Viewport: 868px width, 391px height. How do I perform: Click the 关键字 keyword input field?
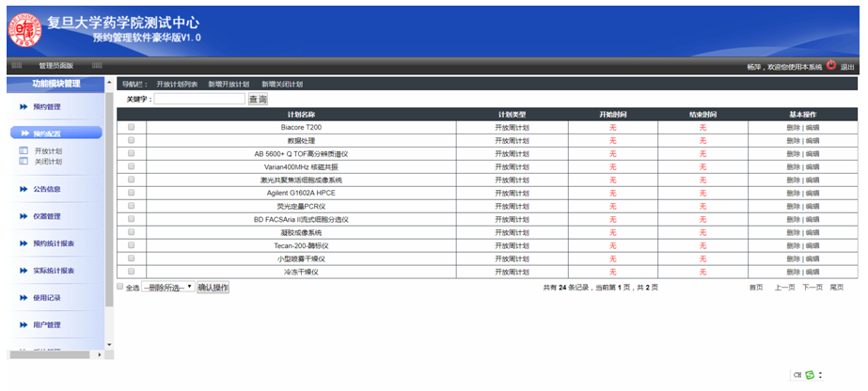[x=198, y=99]
